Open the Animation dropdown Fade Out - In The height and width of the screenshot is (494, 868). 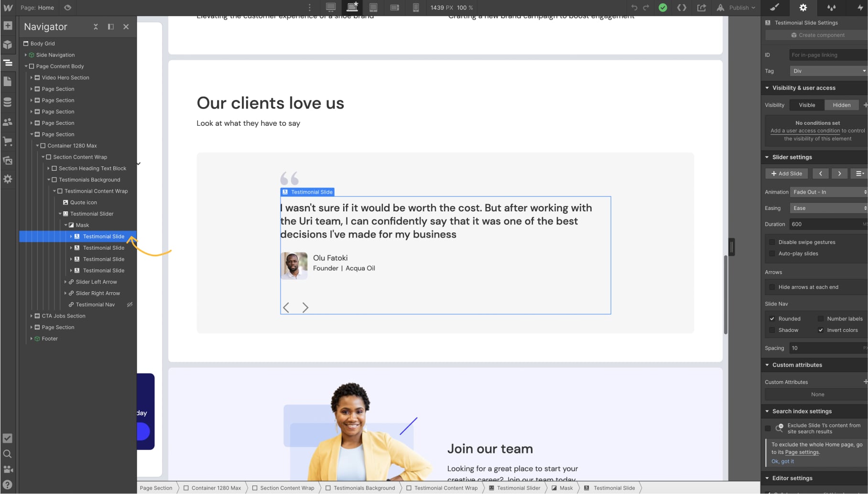[828, 192]
